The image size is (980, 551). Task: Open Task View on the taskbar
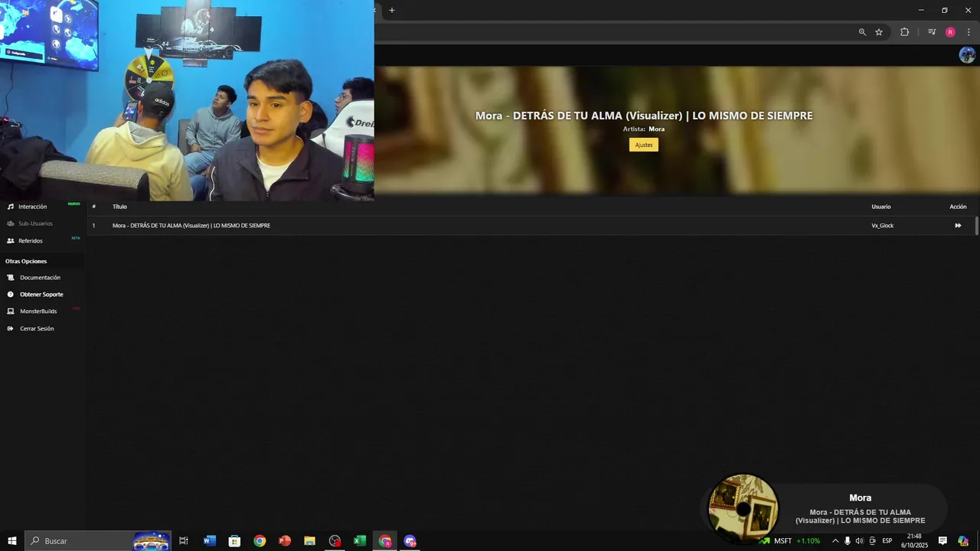tap(184, 541)
